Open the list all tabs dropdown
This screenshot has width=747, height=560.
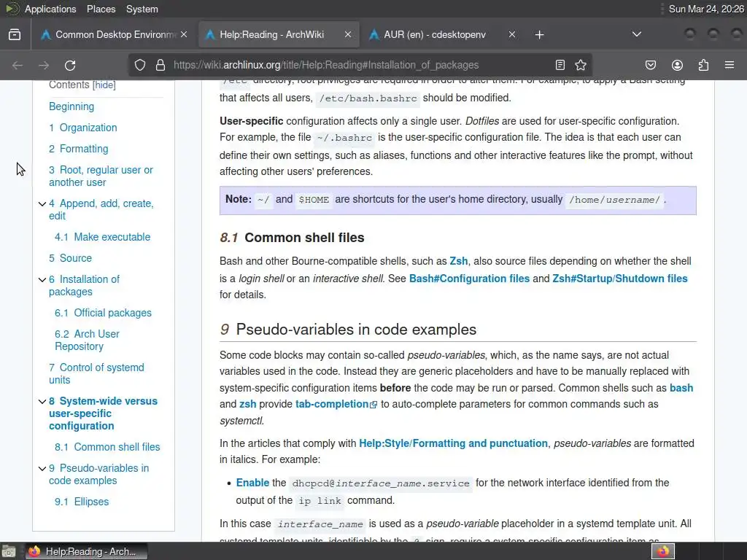636,34
